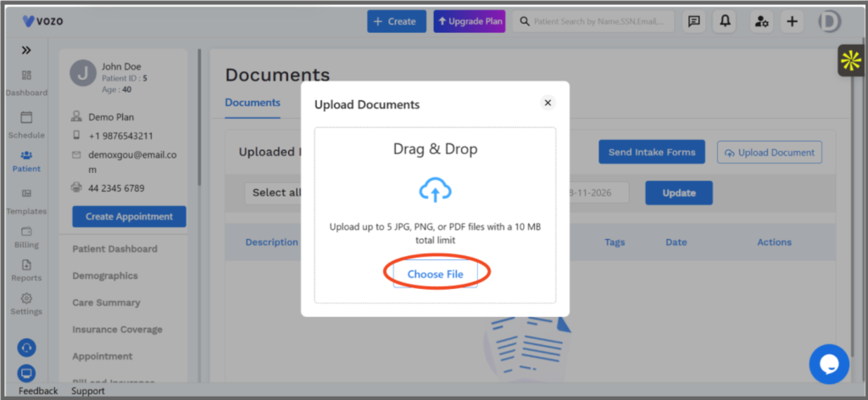The width and height of the screenshot is (868, 400).
Task: Click the Create Appointment button
Action: tap(129, 216)
